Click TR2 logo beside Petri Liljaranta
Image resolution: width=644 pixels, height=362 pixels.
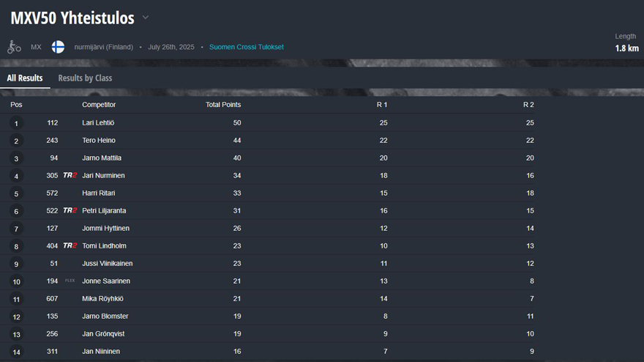tap(70, 210)
